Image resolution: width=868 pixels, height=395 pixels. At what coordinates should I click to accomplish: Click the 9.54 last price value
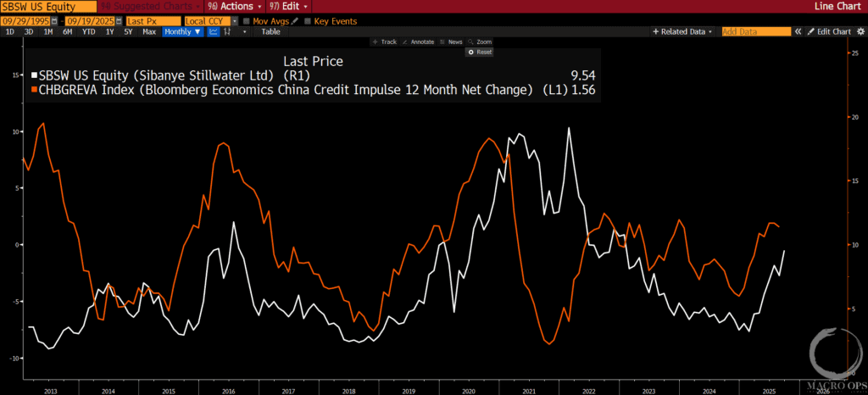583,75
